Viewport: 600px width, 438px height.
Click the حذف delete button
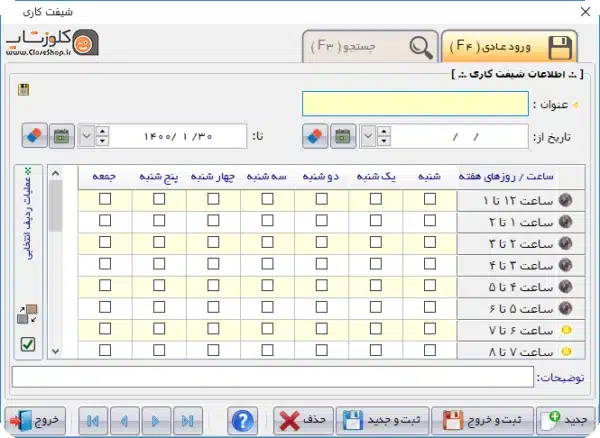(303, 421)
